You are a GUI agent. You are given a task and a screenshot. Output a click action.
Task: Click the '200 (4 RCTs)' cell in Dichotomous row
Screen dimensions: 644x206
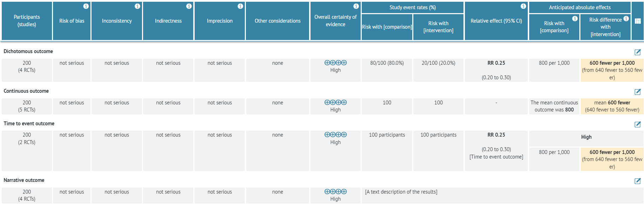pyautogui.click(x=27, y=70)
